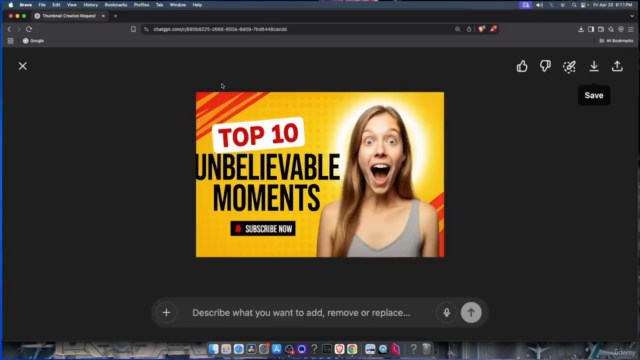Open the apps grid on bookmarks bar
The image size is (640, 360).
(x=10, y=41)
